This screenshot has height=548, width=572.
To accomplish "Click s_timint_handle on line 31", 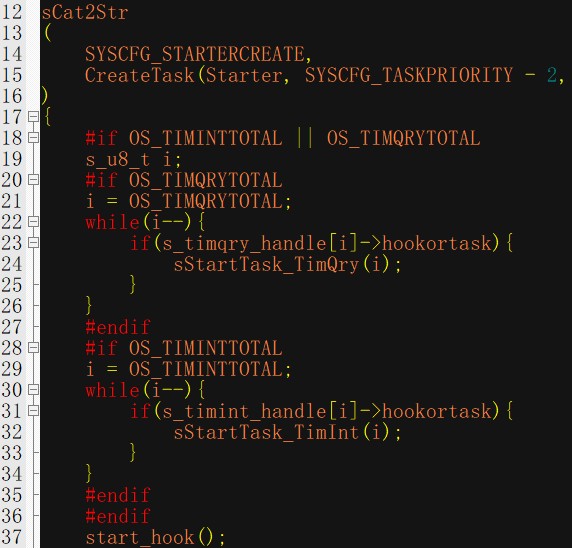I will (244, 412).
